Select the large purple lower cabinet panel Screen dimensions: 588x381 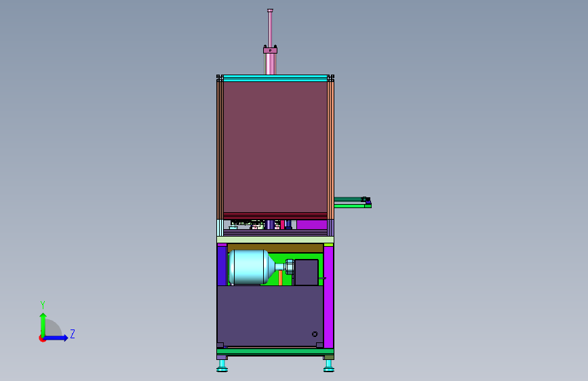click(270, 316)
